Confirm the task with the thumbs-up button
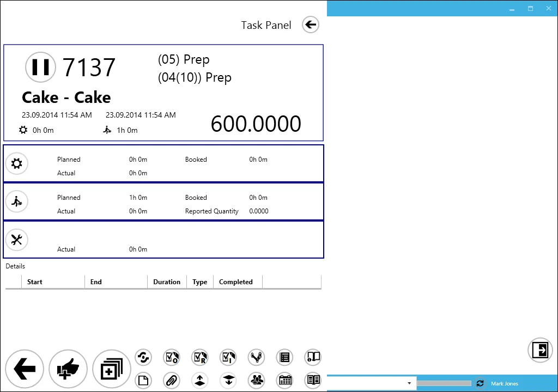Viewport: 558px width, 392px height. (68, 369)
